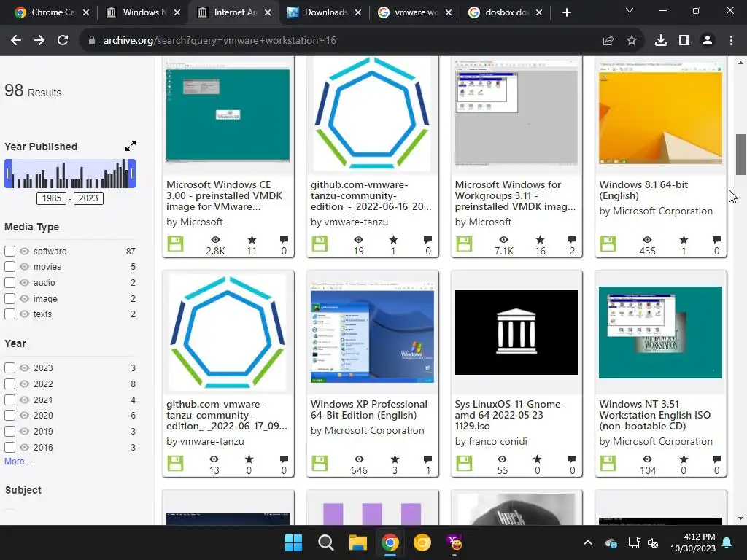
Task: Toggle Chrome side panel icon
Action: [x=684, y=41]
